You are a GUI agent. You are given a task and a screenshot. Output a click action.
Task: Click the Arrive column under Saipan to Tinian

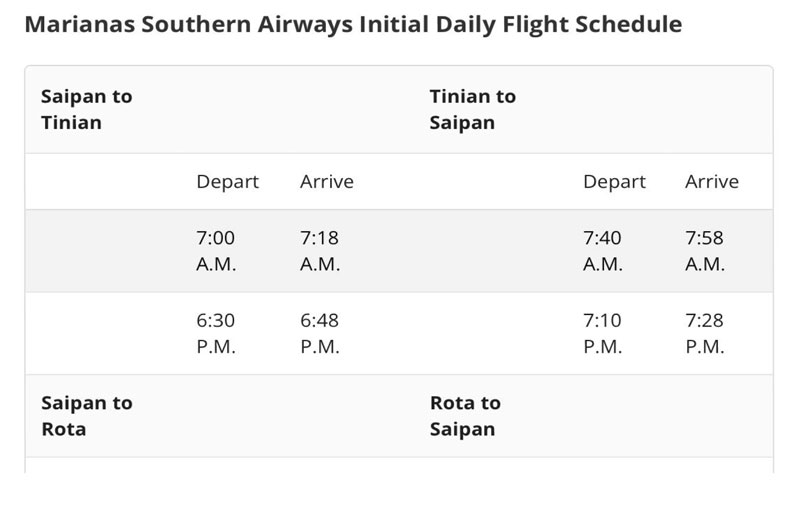tap(327, 182)
